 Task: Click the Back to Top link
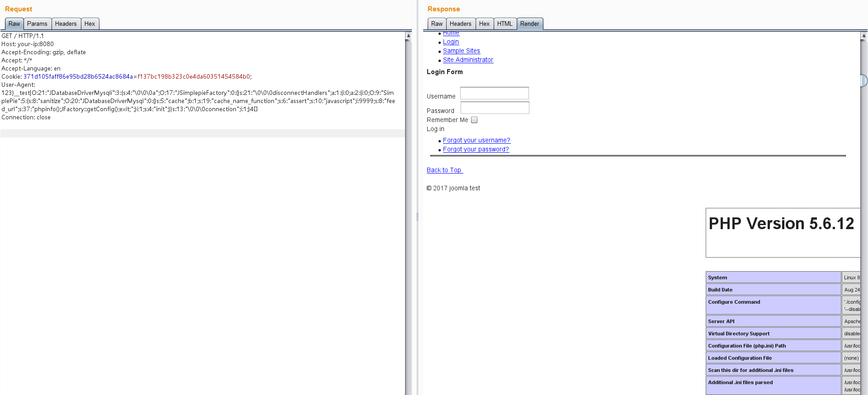tap(444, 170)
